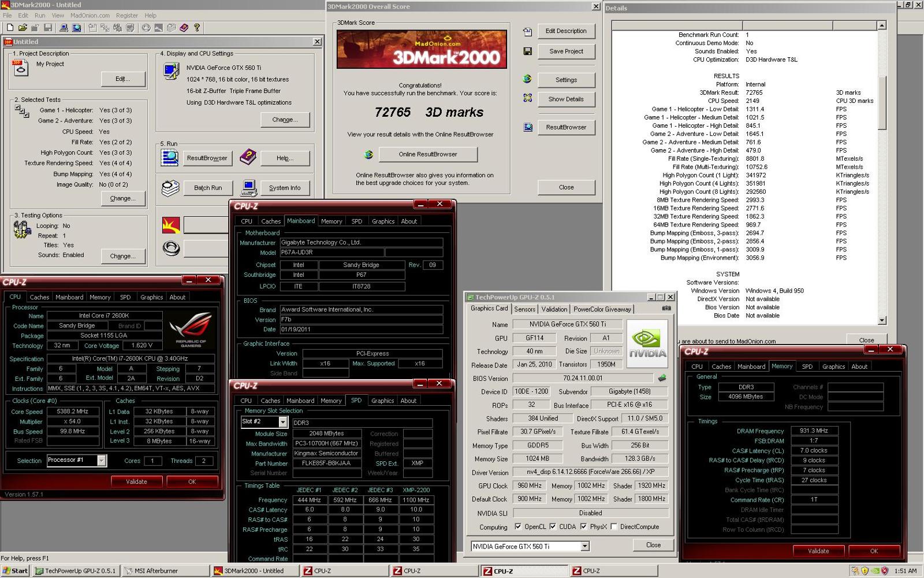Image resolution: width=924 pixels, height=578 pixels.
Task: Click the display settings monitor icon in section 4
Action: [x=171, y=71]
